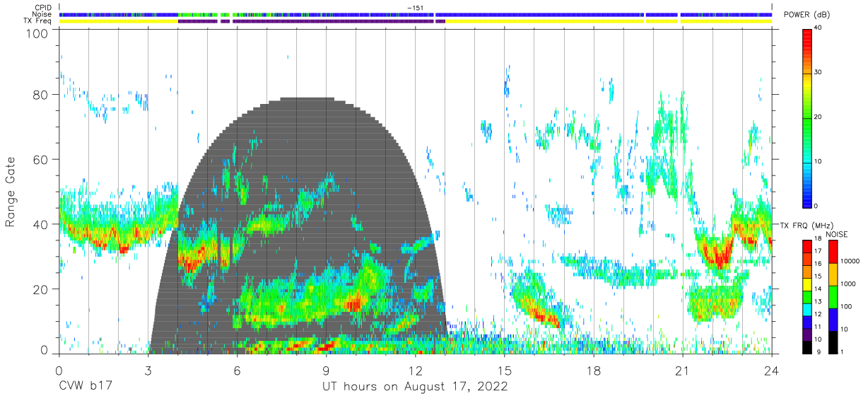868x401 pixels.
Task: Click the Range Gate axis title
Action: (x=11, y=192)
